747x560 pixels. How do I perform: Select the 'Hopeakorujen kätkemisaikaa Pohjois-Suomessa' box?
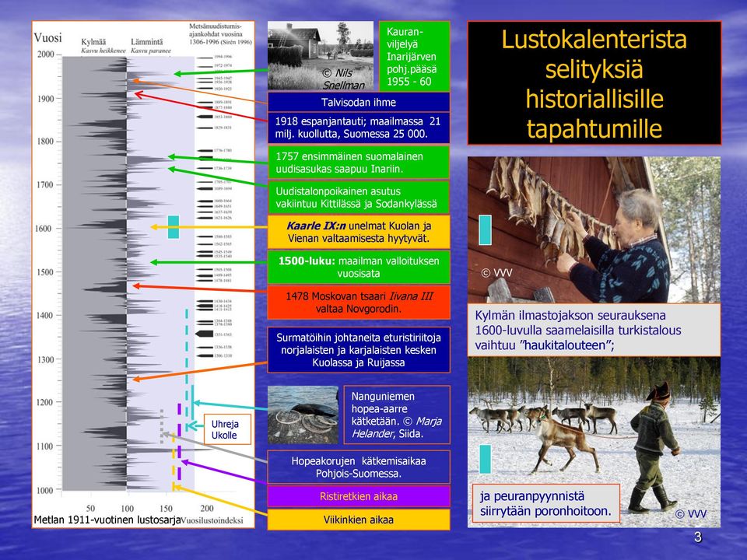(x=359, y=467)
